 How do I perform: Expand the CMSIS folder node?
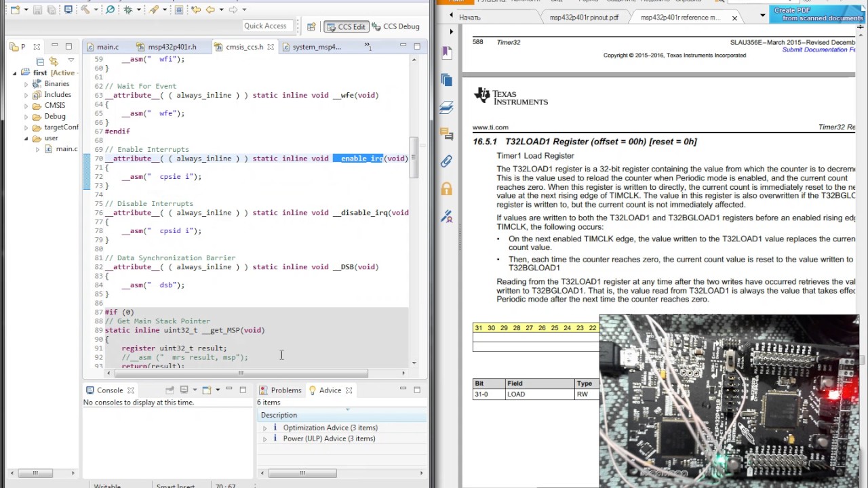[26, 106]
